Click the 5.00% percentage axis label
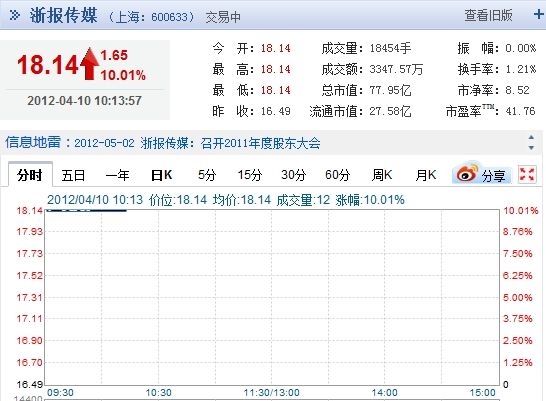Image resolution: width=546 pixels, height=401 pixels. (x=517, y=298)
